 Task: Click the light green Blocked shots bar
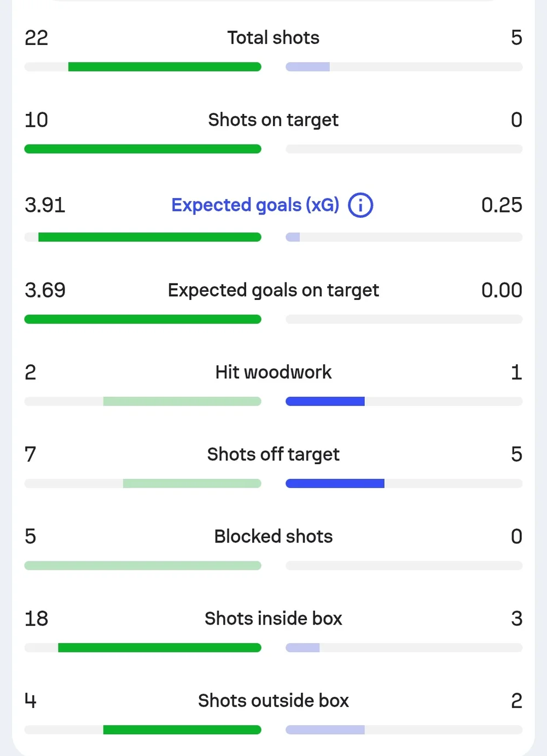[143, 565]
